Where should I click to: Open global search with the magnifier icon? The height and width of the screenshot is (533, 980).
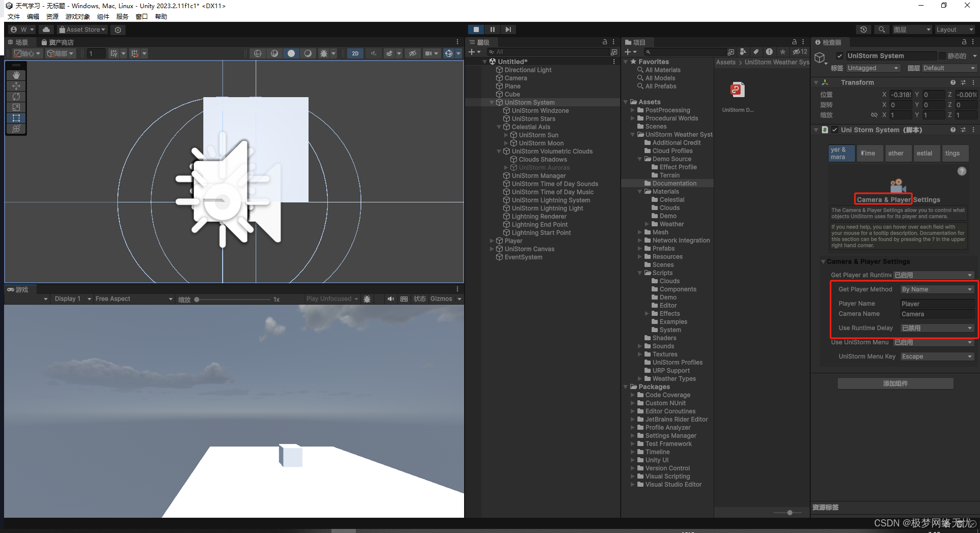(x=882, y=29)
